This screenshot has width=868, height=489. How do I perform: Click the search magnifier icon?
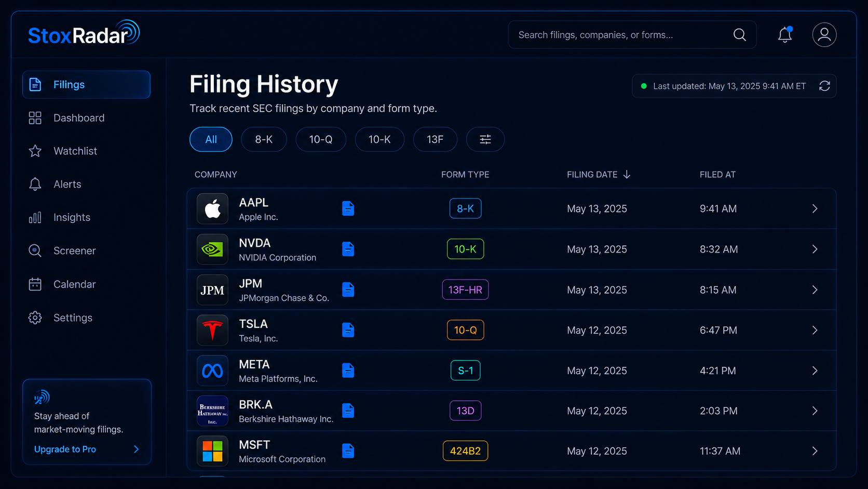click(x=739, y=35)
